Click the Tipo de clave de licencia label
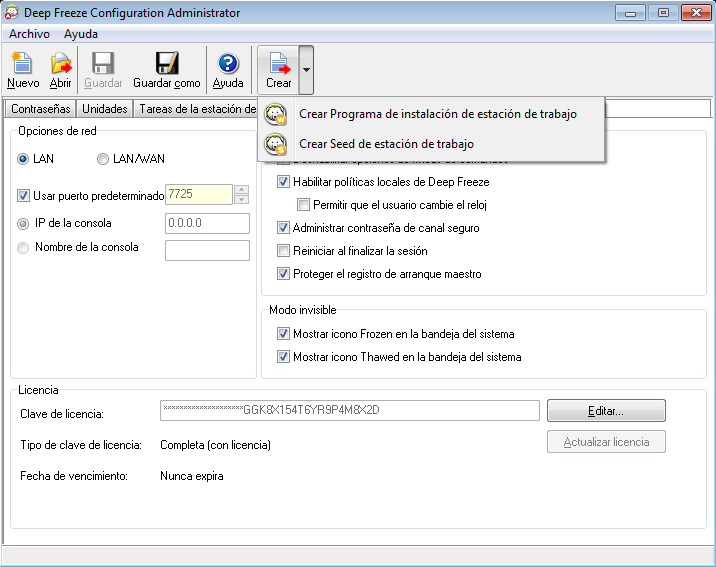The image size is (716, 567). (81, 445)
